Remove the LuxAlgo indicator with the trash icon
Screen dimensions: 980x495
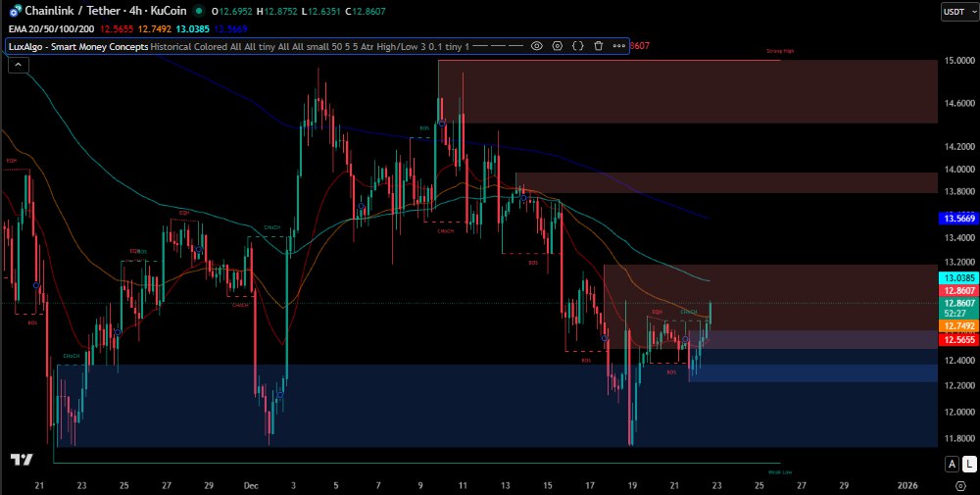click(598, 45)
